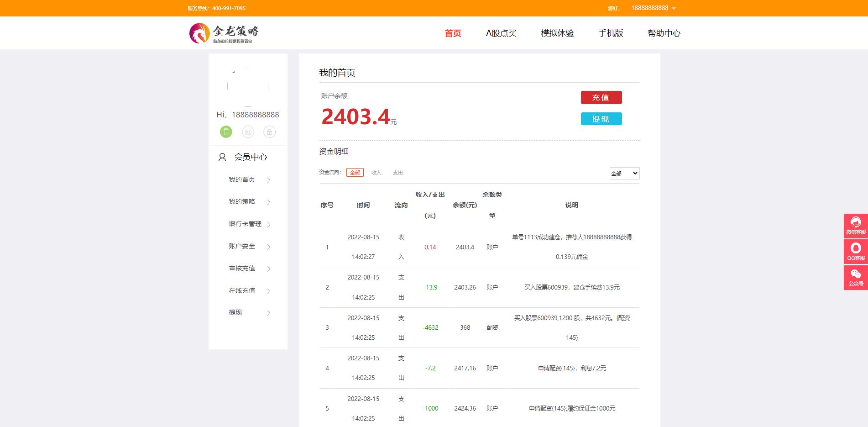Expand the account menu beside 18888888888
This screenshot has width=868, height=427.
(674, 8)
